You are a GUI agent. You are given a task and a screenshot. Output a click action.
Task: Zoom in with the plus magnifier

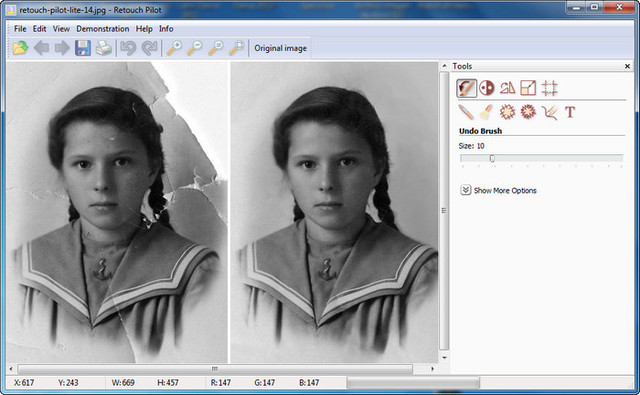[x=174, y=48]
